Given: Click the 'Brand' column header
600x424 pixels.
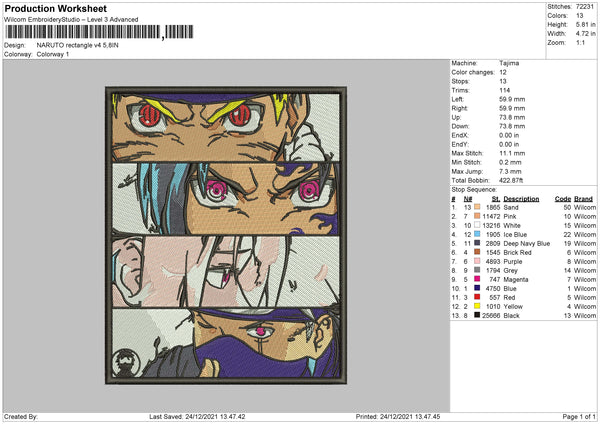Looking at the screenshot, I should (583, 199).
